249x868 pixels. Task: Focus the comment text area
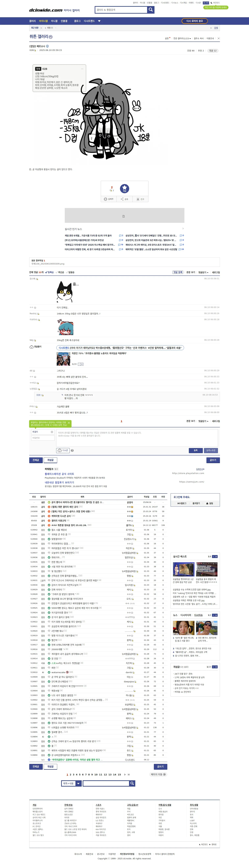click(x=137, y=438)
